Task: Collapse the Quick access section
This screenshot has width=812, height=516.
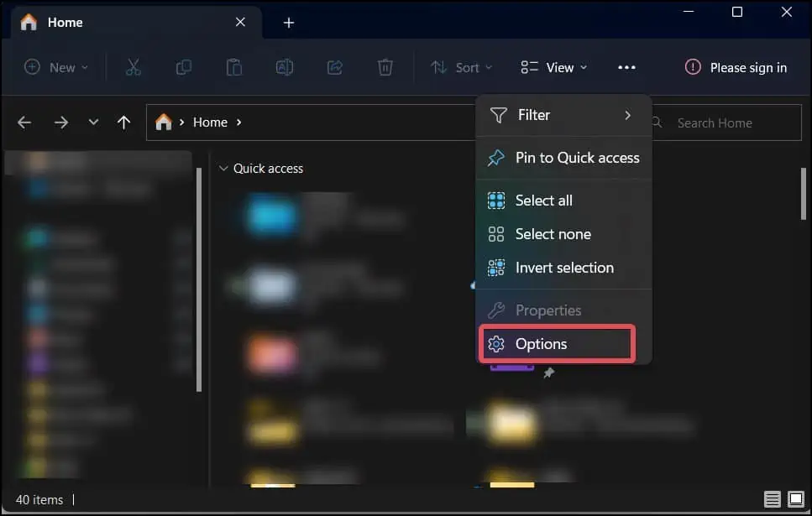Action: tap(223, 168)
